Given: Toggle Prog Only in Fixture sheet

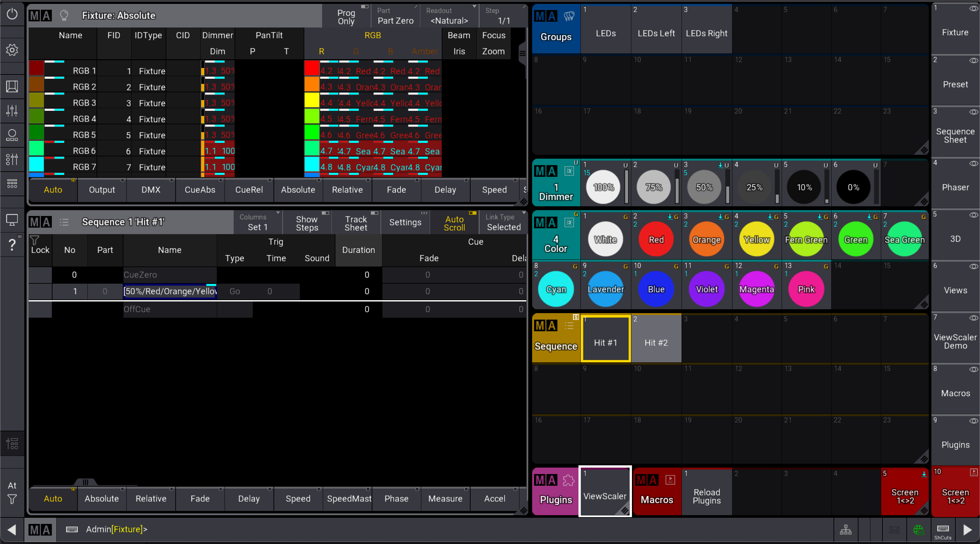Looking at the screenshot, I should point(346,16).
